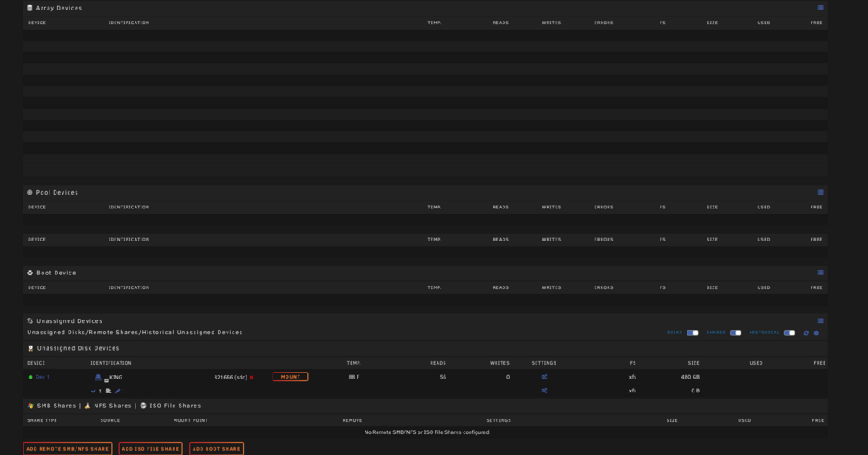Click the KING identification text

tap(116, 378)
